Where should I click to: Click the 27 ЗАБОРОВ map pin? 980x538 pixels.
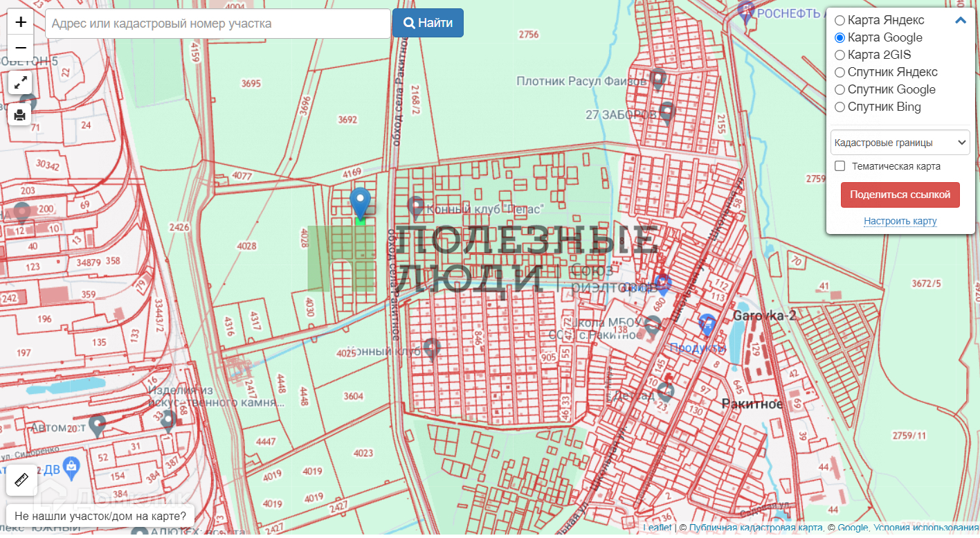click(x=666, y=111)
